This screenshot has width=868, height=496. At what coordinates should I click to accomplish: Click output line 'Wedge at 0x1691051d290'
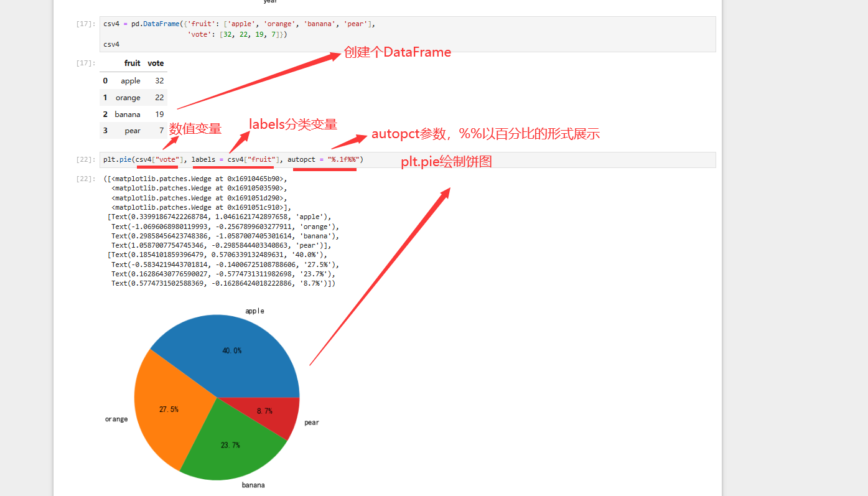(x=199, y=198)
